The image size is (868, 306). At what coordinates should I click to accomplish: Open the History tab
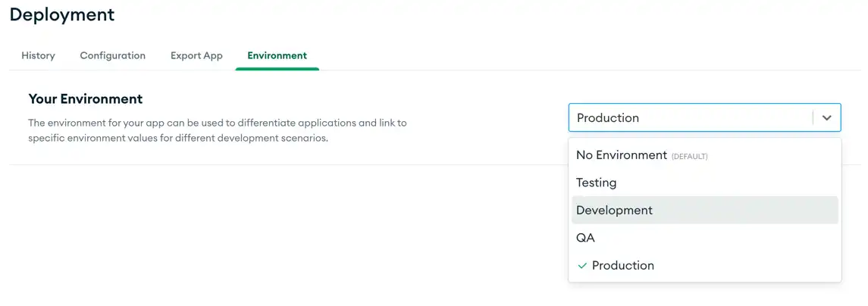38,55
